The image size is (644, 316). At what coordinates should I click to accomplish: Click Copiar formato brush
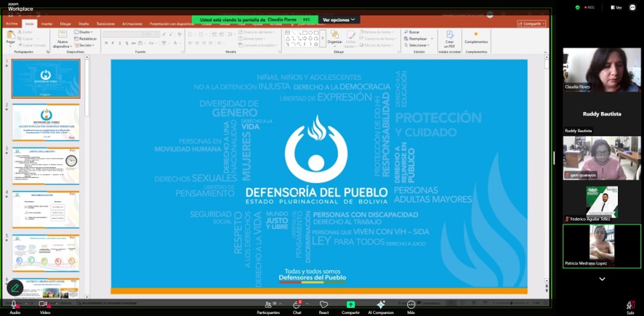[x=32, y=45]
